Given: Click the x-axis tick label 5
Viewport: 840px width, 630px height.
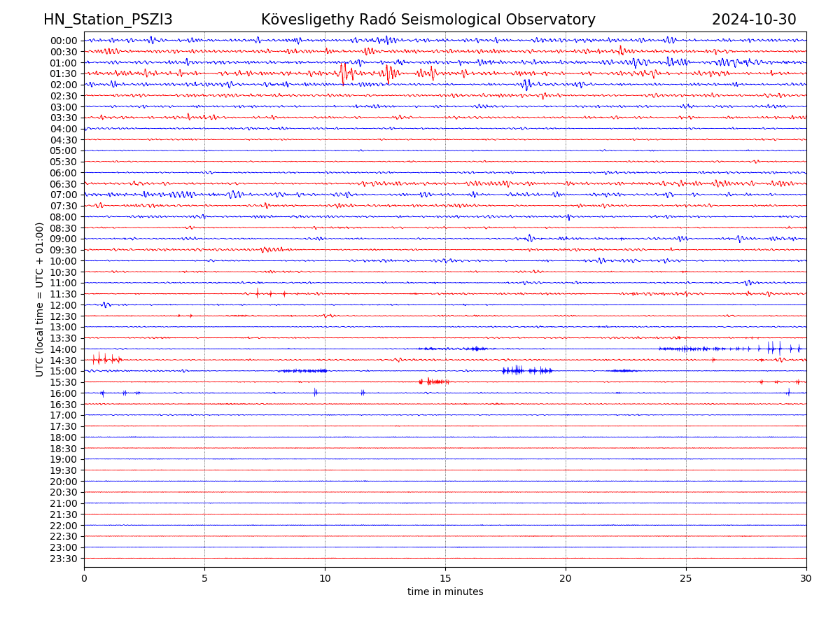Looking at the screenshot, I should pos(204,579).
